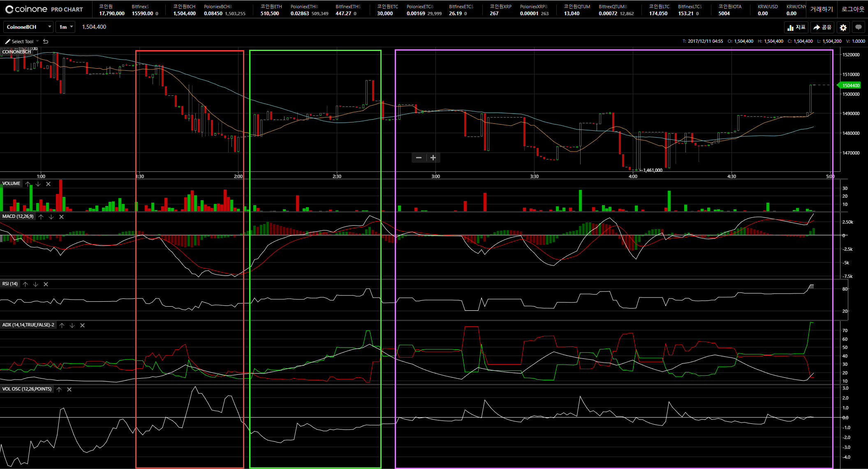Select the PoloniexXRP ticker
Screen dimensions: 868x469
click(x=535, y=10)
